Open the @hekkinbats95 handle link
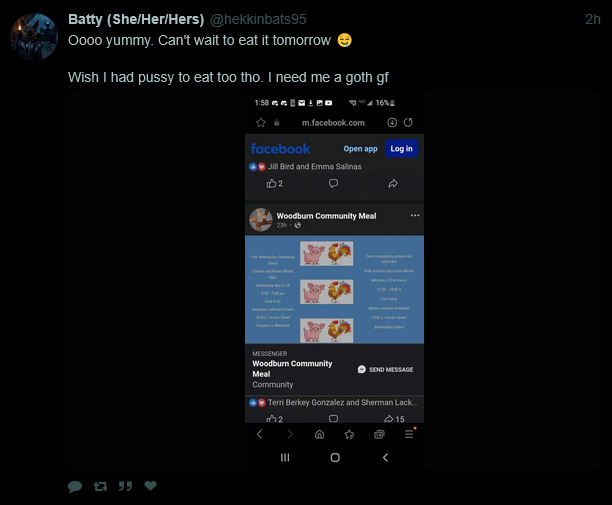 (x=258, y=19)
